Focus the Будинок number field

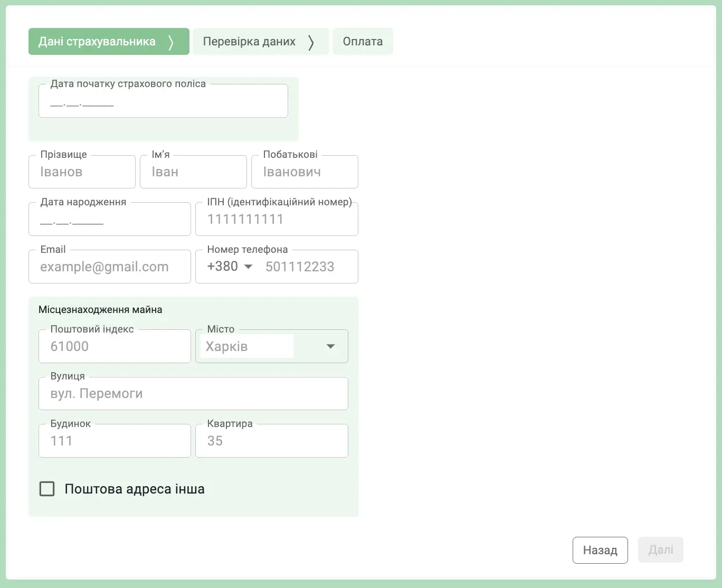[115, 441]
